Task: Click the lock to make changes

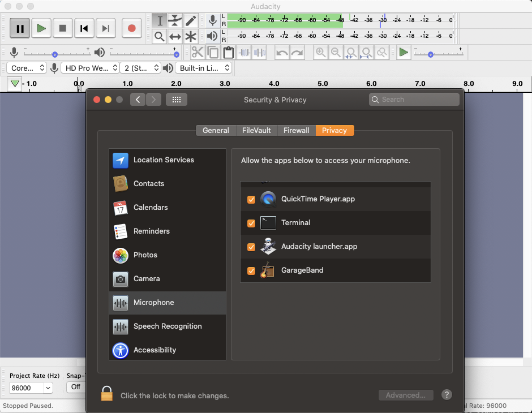Action: (x=106, y=393)
